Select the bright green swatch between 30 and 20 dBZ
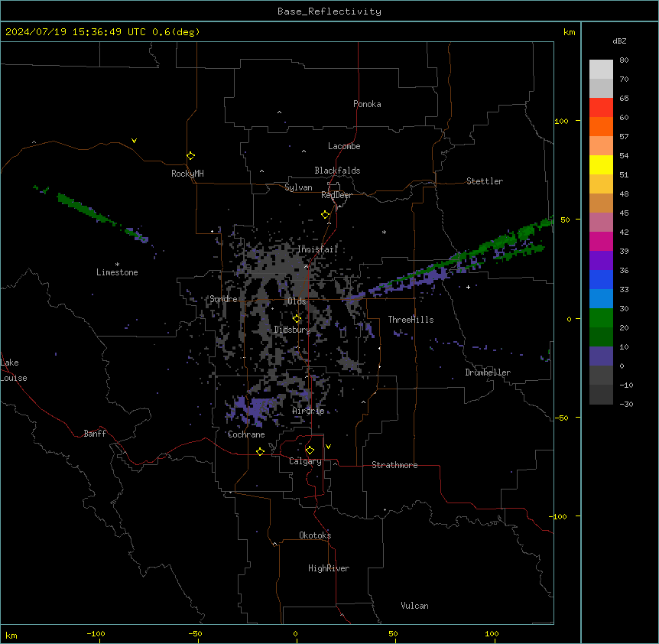 click(x=601, y=318)
